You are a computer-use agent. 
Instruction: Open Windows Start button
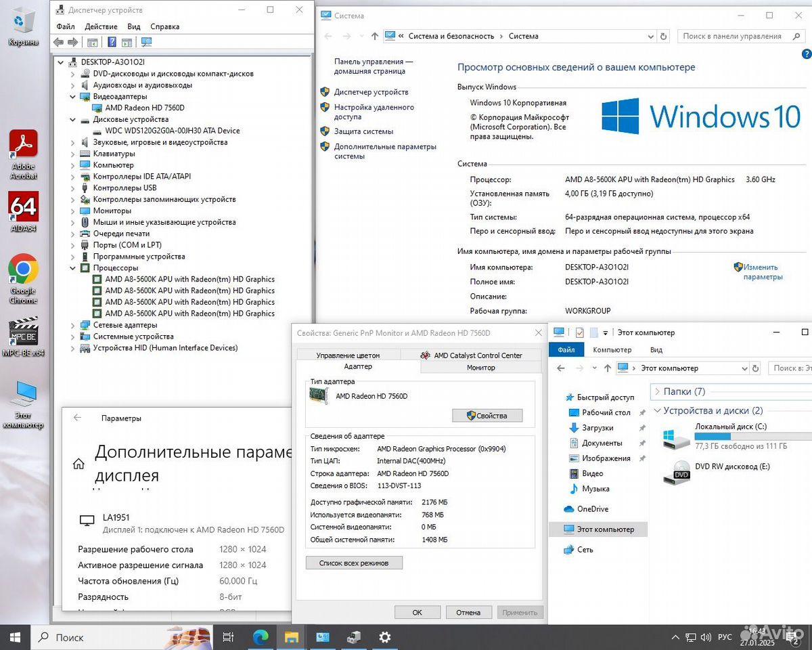click(x=15, y=637)
